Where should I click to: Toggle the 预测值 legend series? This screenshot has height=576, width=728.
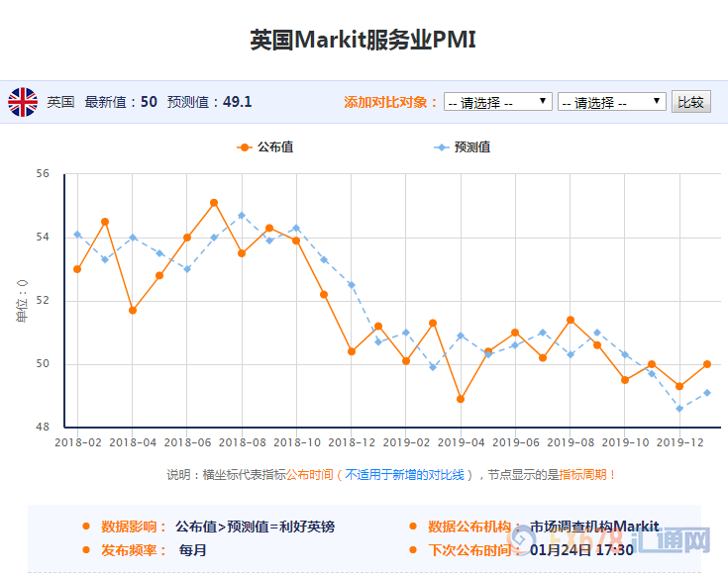462,147
